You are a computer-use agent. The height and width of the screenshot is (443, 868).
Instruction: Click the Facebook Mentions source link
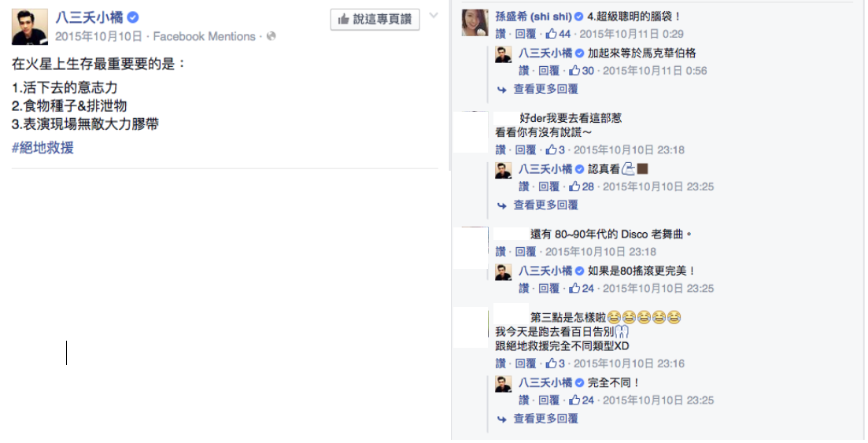pyautogui.click(x=205, y=36)
